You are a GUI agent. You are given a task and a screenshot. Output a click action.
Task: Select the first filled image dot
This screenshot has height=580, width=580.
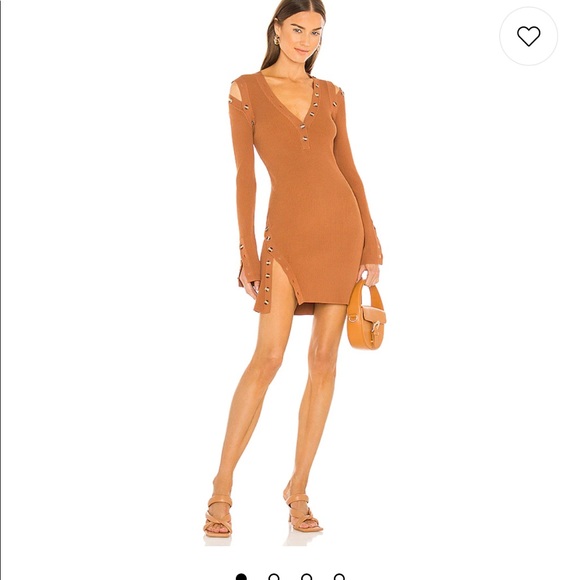point(241,577)
